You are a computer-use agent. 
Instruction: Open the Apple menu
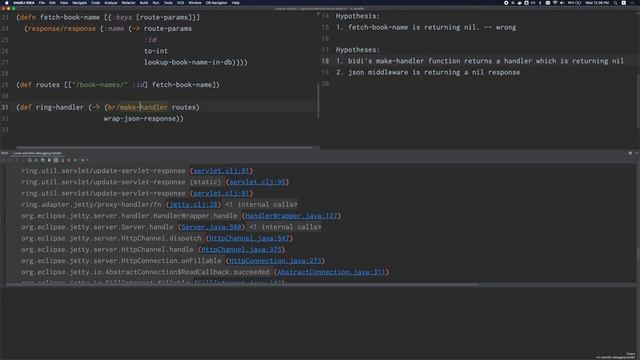point(7,3)
